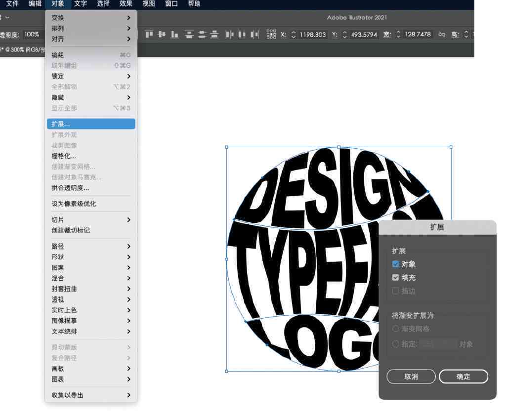Click 取消 in the 扩展 dialog
Screen dimensions: 506x420
click(411, 377)
